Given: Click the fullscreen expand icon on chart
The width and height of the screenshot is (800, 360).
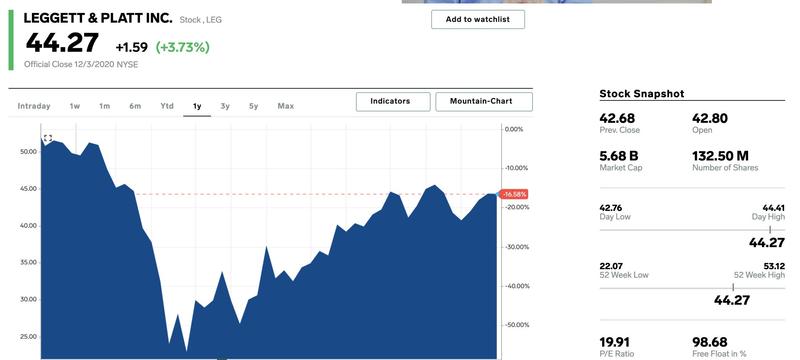Looking at the screenshot, I should pyautogui.click(x=47, y=138).
